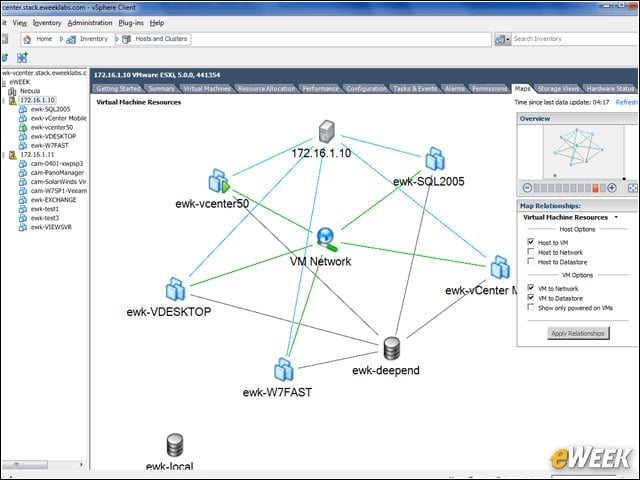Open the Administration menu
Viewport: 640px width, 480px height.
pos(90,23)
